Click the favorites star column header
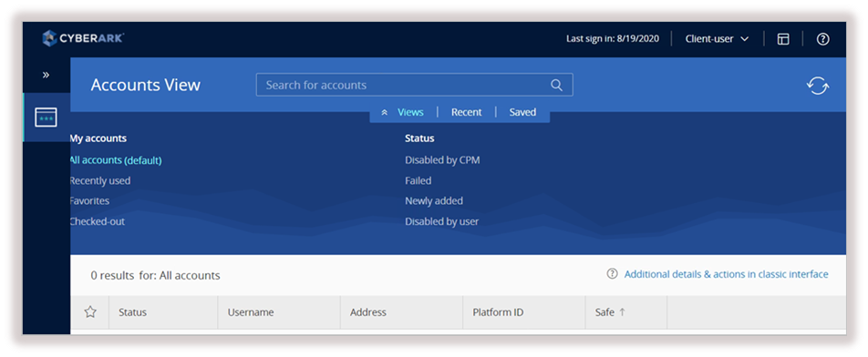868x357 pixels. coord(90,312)
